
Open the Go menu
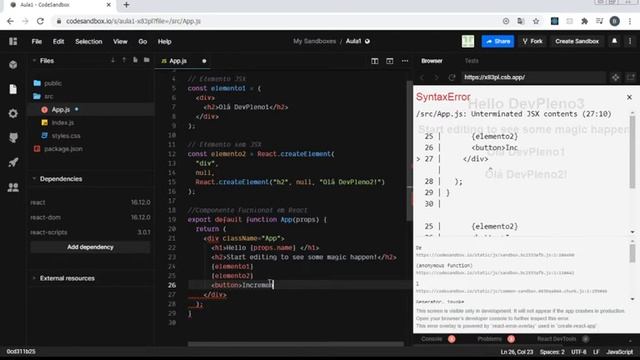pos(142,42)
